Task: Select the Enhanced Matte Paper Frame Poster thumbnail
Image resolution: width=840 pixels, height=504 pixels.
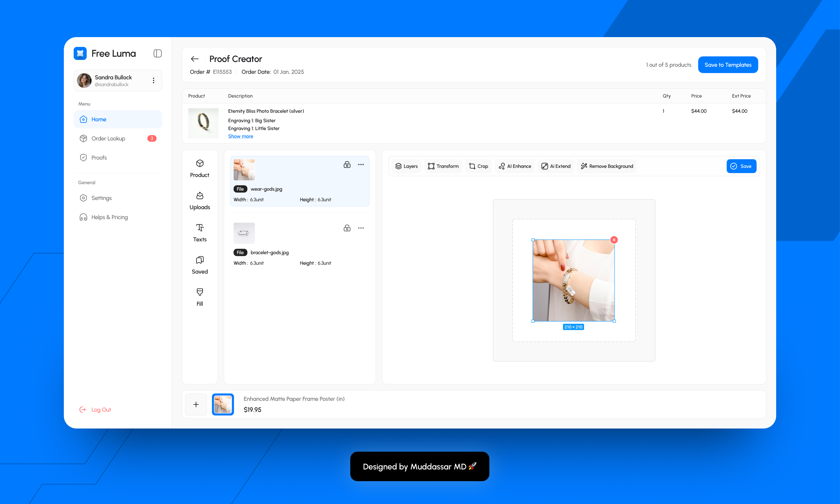Action: tap(223, 404)
